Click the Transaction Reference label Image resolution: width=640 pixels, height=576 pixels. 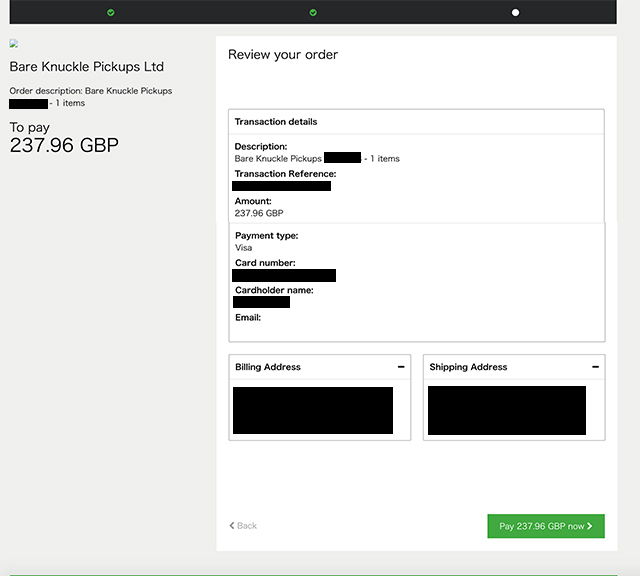pos(285,174)
